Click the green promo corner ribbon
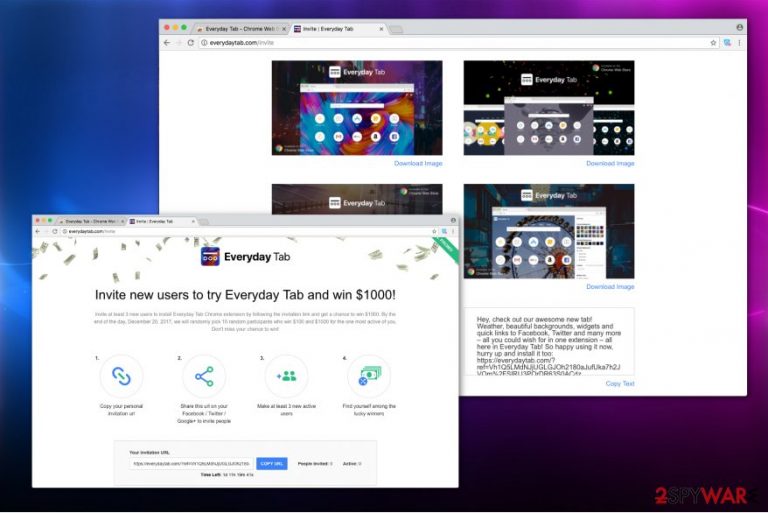This screenshot has height=513, width=768. [x=446, y=250]
